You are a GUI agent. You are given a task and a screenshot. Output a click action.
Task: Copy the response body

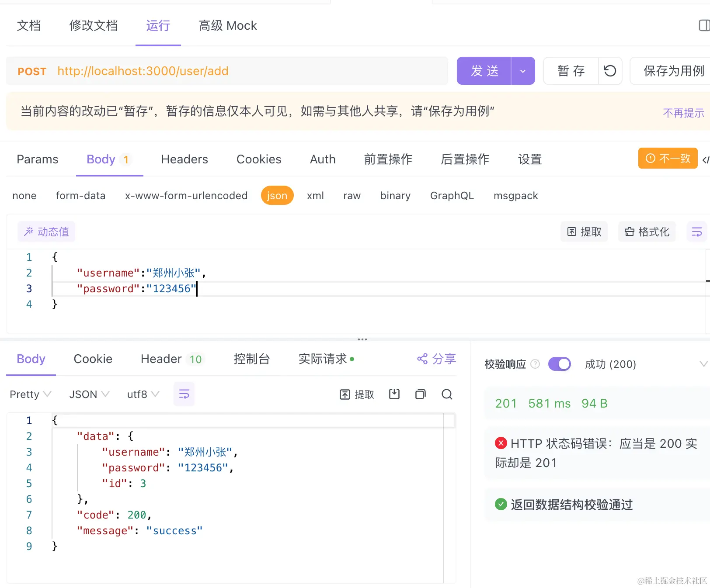click(421, 394)
